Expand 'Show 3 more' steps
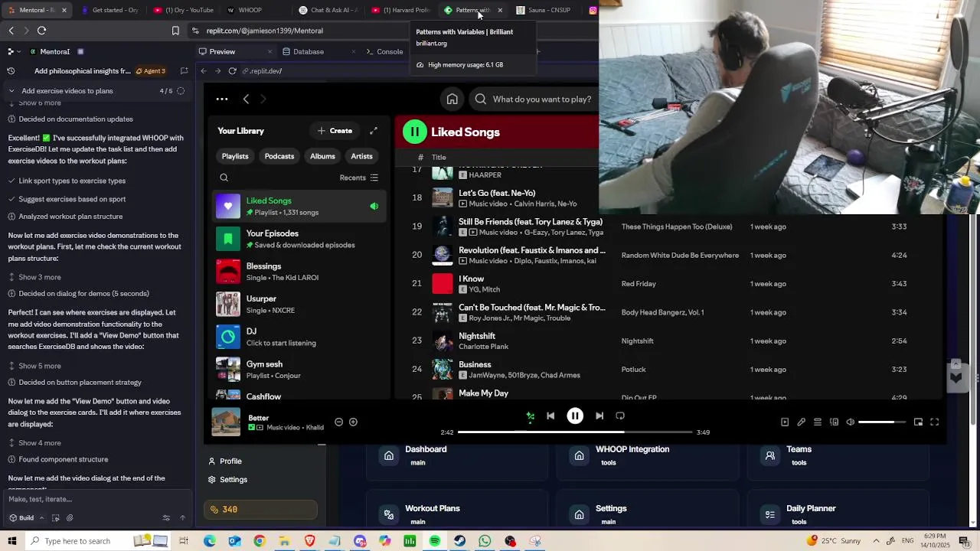The height and width of the screenshot is (551, 980). coord(34,277)
